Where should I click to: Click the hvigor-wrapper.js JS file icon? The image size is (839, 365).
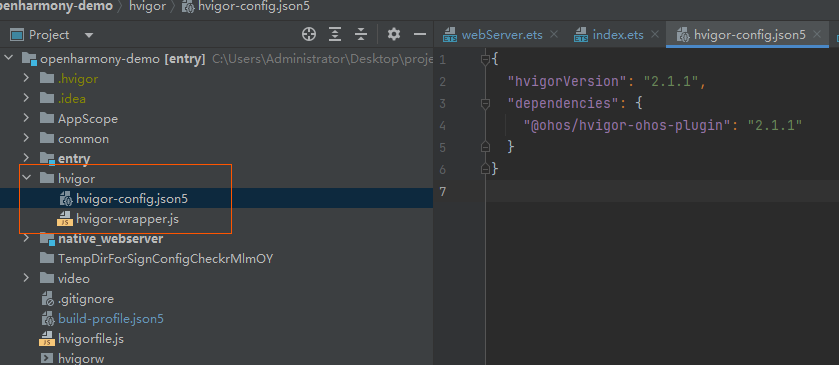65,218
